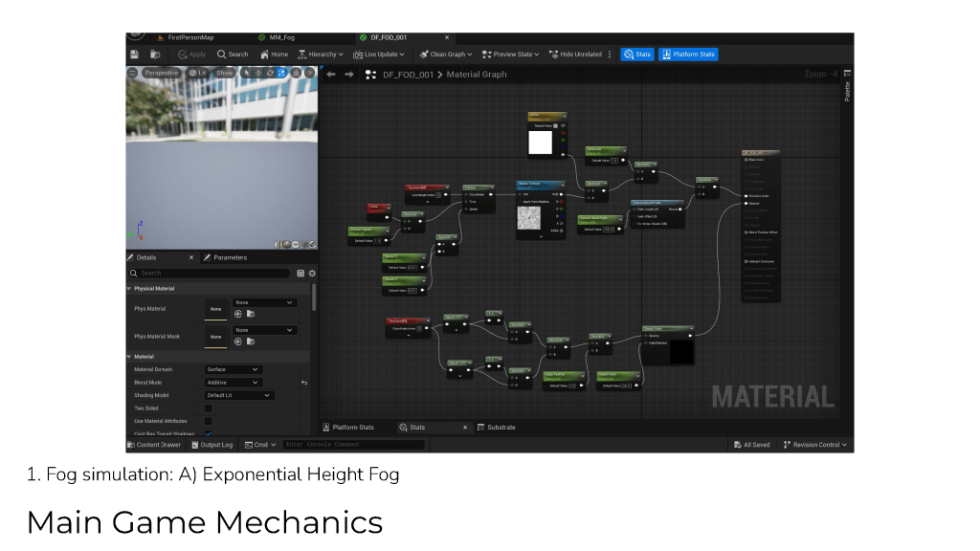Screen dimensions: 980x551
Task: Collapse the Physical Material section
Action: coord(129,288)
